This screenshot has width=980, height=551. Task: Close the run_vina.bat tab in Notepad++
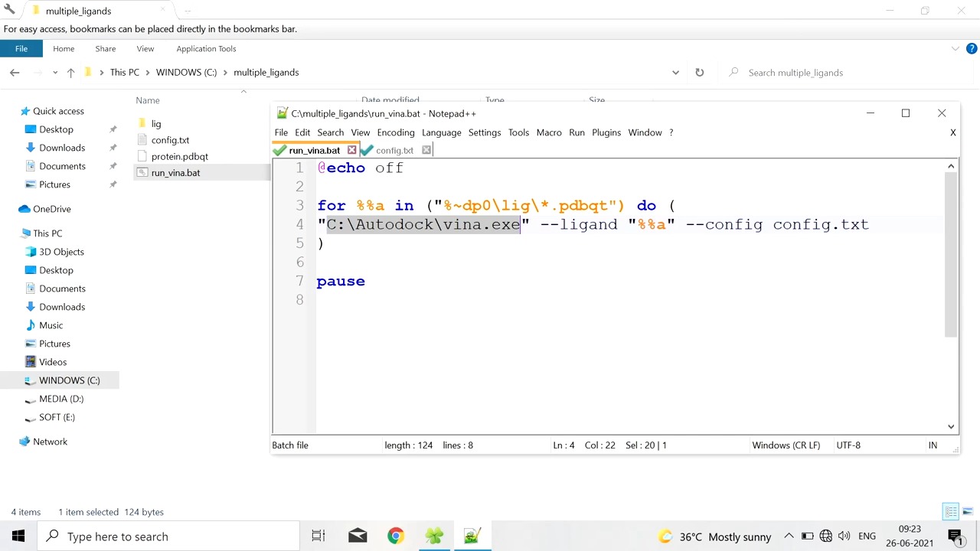[352, 150]
